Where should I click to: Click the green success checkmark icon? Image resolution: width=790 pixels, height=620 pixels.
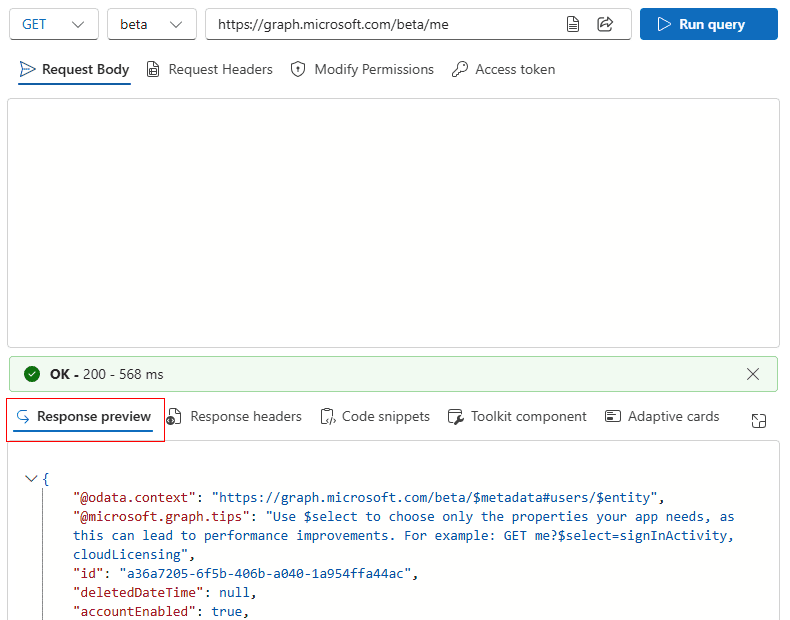click(x=32, y=374)
